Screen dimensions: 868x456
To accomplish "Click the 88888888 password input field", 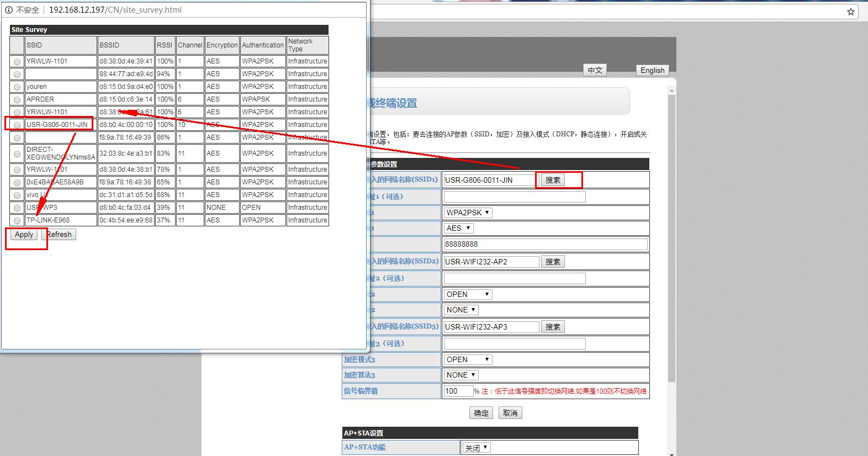I will point(545,244).
